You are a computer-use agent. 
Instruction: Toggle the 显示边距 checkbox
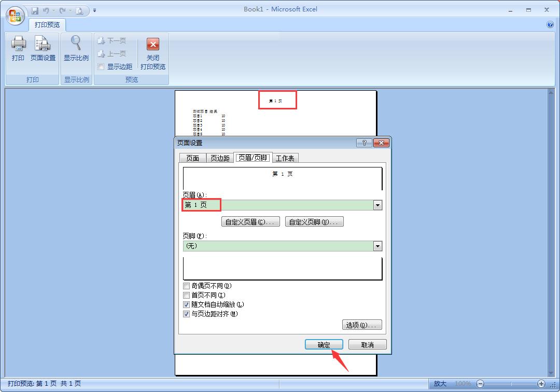101,67
